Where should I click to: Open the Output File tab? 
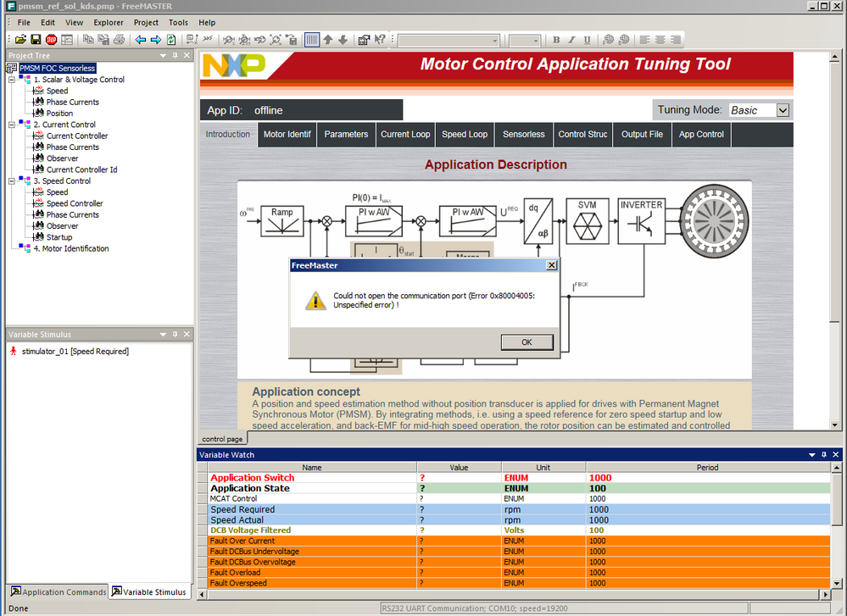pos(642,135)
